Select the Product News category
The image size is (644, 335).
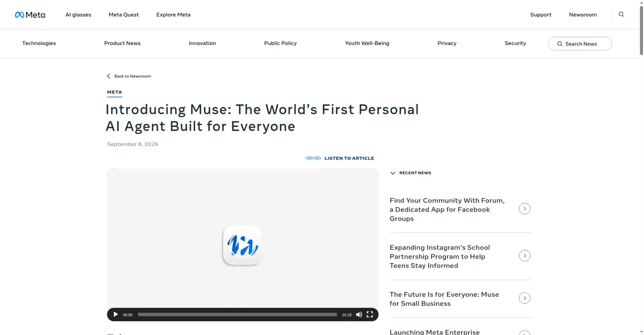[122, 43]
